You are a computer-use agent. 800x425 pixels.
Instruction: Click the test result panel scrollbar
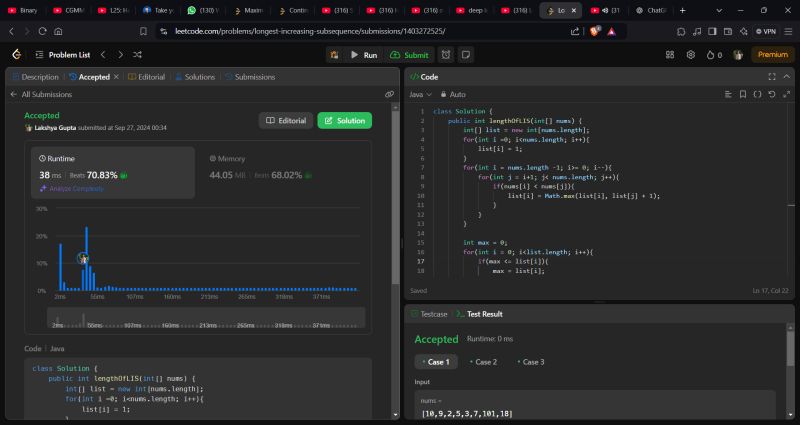pyautogui.click(x=790, y=347)
